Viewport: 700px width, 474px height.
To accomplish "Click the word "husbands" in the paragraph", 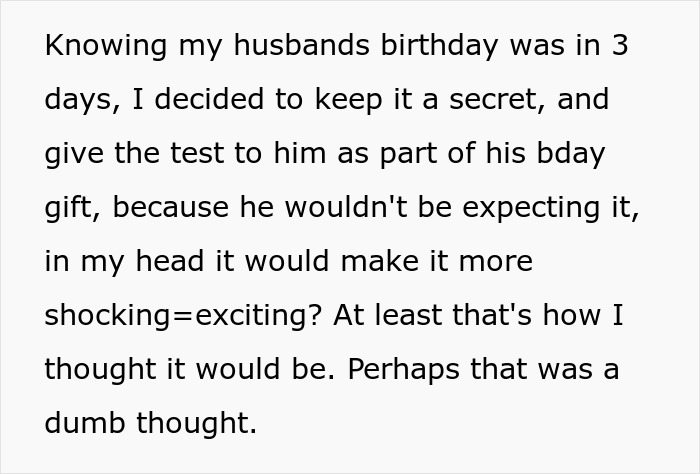I will pyautogui.click(x=301, y=45).
